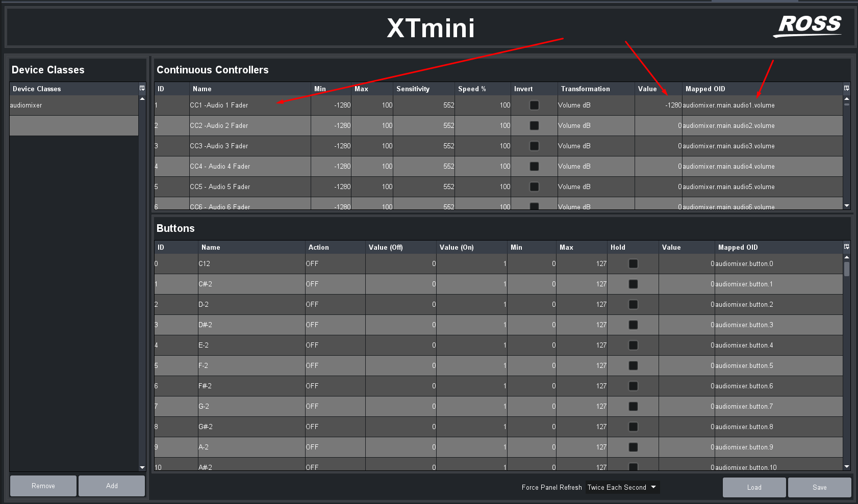Click the OFF action cell for D-2
The width and height of the screenshot is (858, 504).
point(335,304)
